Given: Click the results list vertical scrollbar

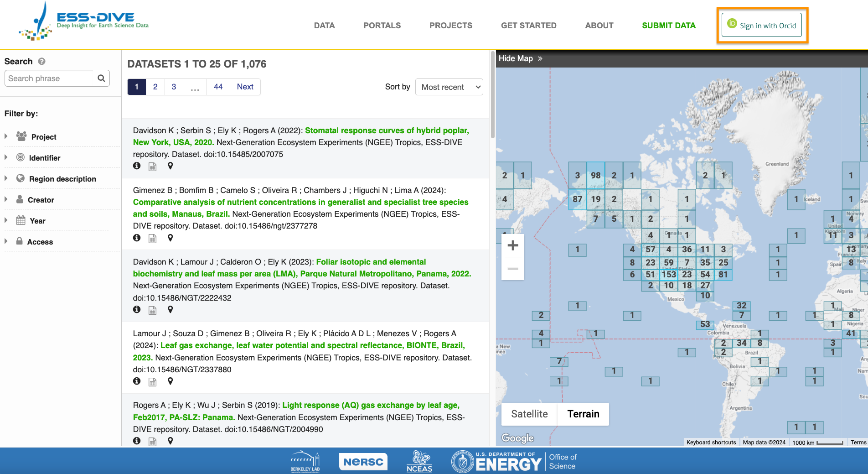Looking at the screenshot, I should (x=492, y=96).
